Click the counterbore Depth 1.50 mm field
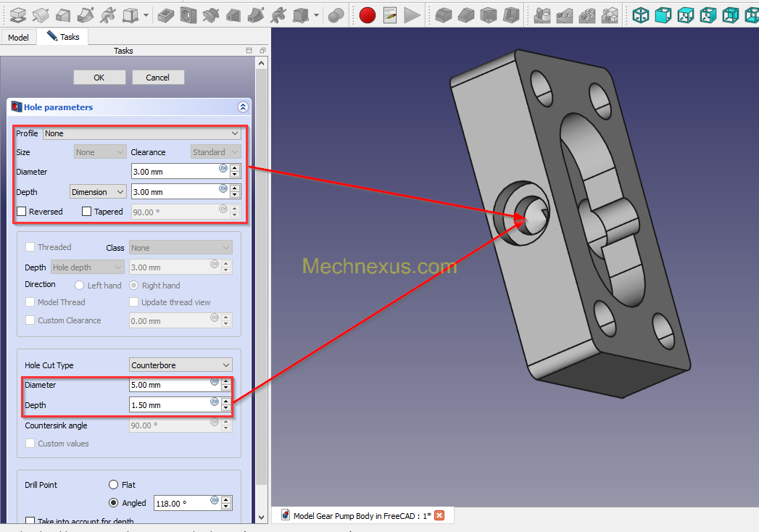 coord(181,404)
